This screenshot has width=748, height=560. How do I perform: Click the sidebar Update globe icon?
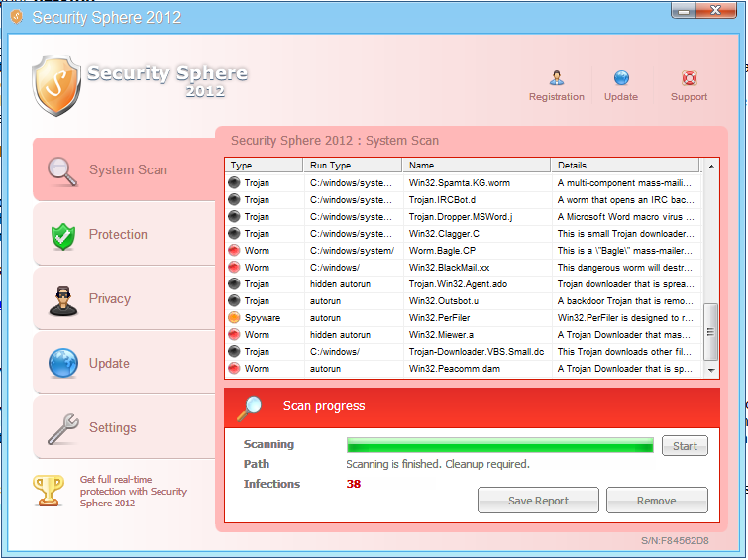pos(63,364)
